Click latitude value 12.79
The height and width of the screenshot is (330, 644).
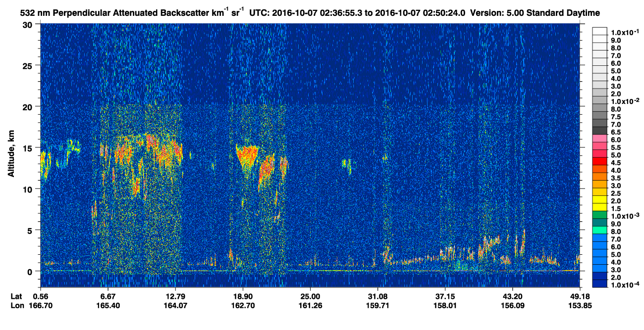pos(175,296)
